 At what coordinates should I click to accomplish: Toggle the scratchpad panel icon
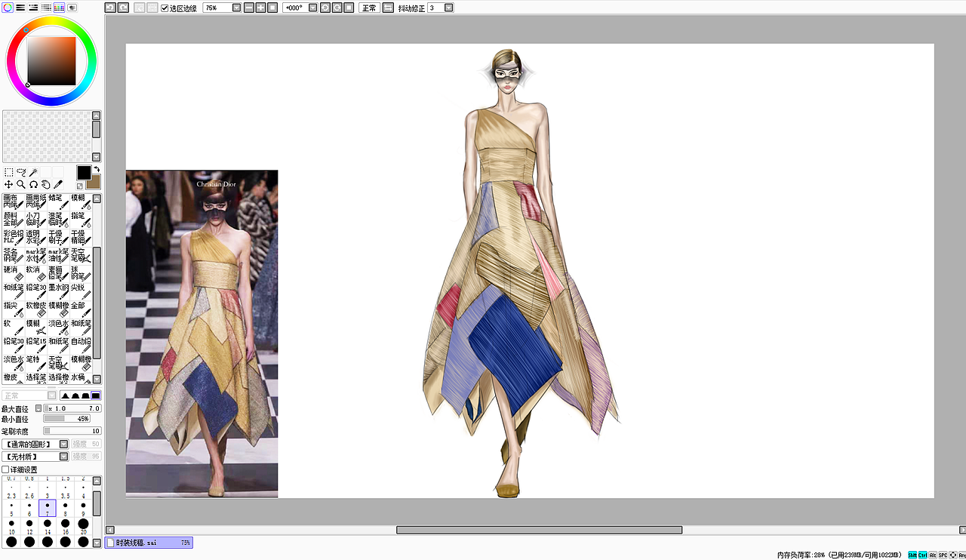(x=72, y=8)
